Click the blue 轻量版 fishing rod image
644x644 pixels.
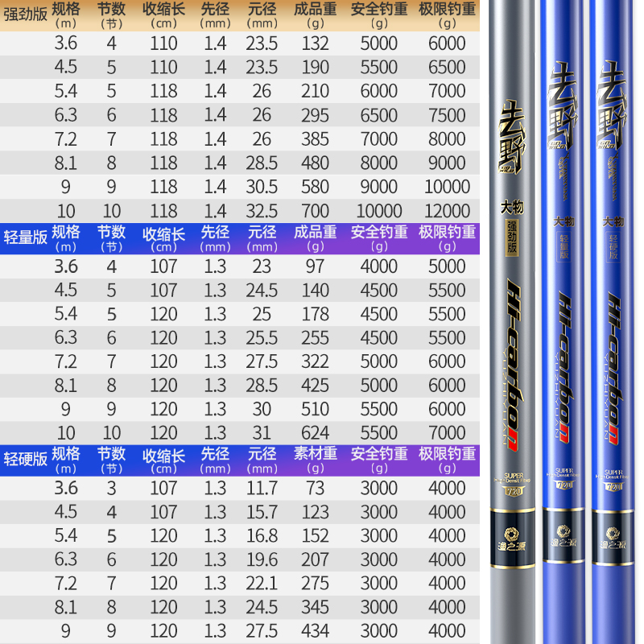563,322
